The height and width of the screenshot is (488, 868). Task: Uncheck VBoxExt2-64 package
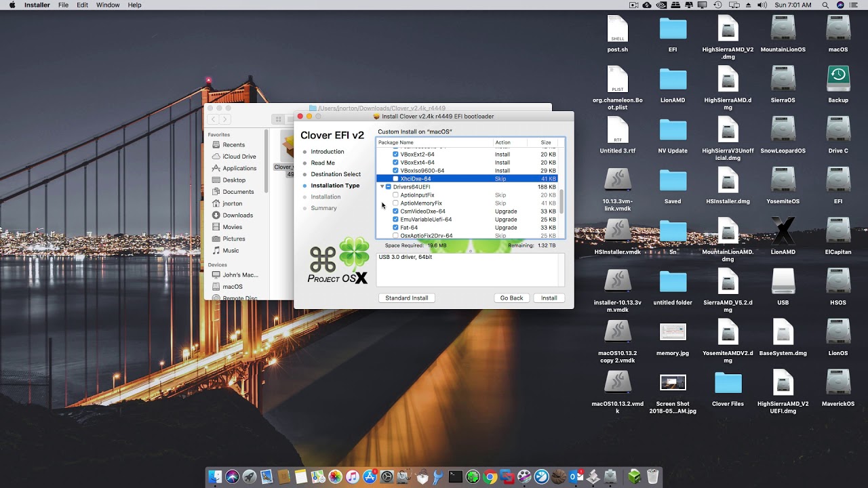tap(395, 155)
